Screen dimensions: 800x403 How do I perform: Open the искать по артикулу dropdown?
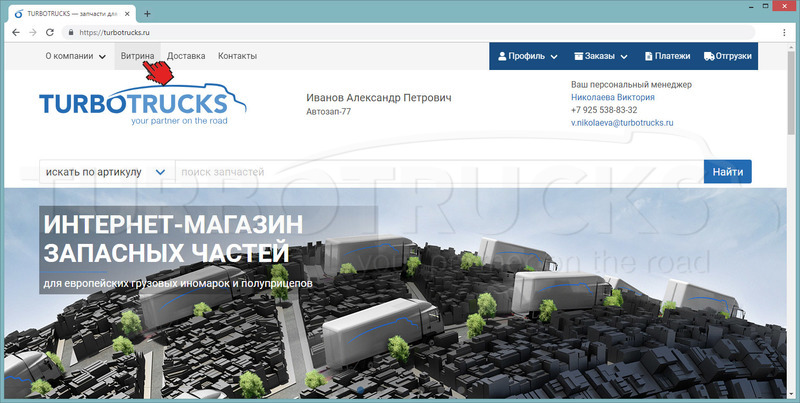[107, 172]
